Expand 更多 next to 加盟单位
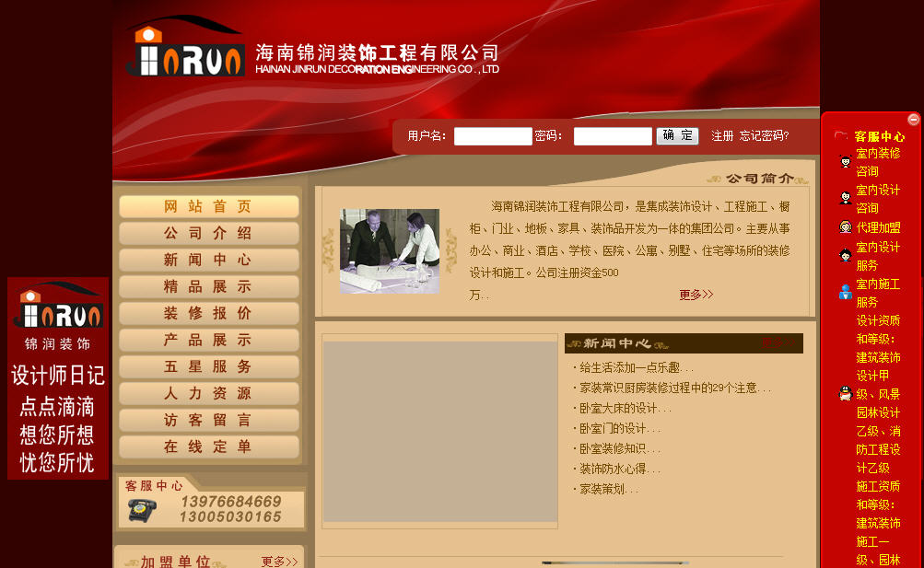The height and width of the screenshot is (568, 924). (279, 561)
